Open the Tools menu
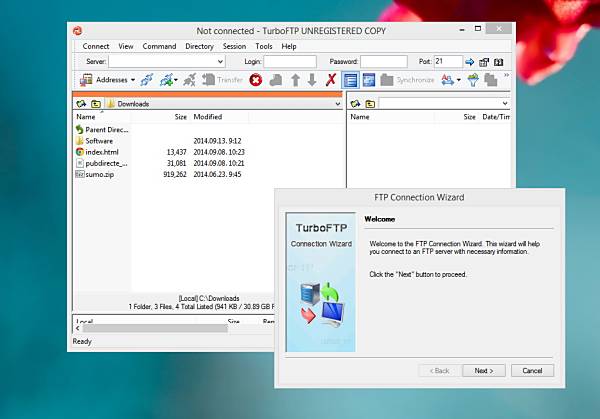This screenshot has width=600, height=419. [x=264, y=46]
